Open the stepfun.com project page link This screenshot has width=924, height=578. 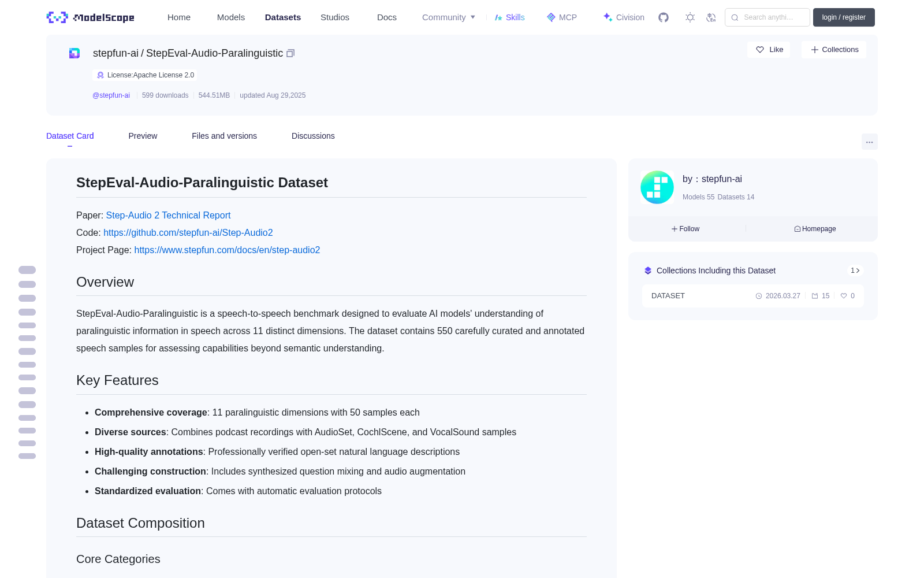click(x=227, y=250)
